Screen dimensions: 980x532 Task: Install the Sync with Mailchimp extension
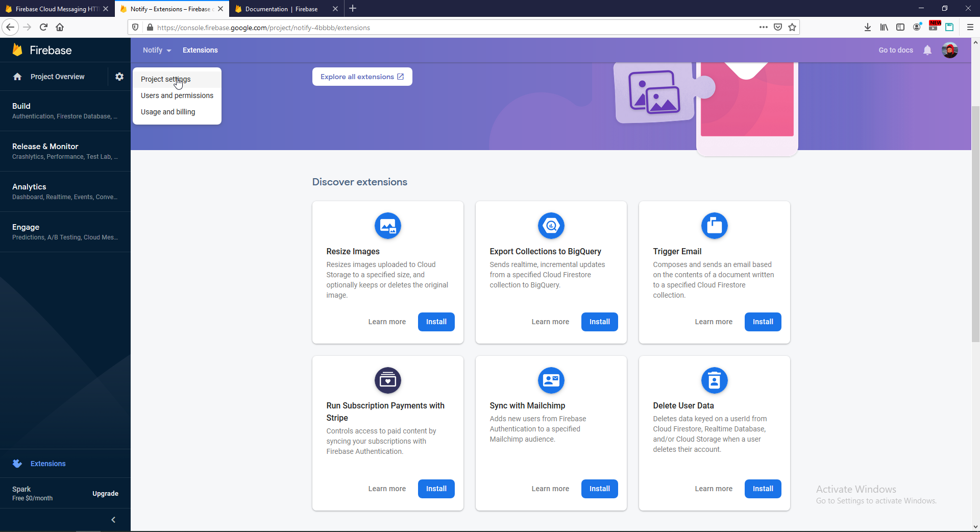[600, 489]
